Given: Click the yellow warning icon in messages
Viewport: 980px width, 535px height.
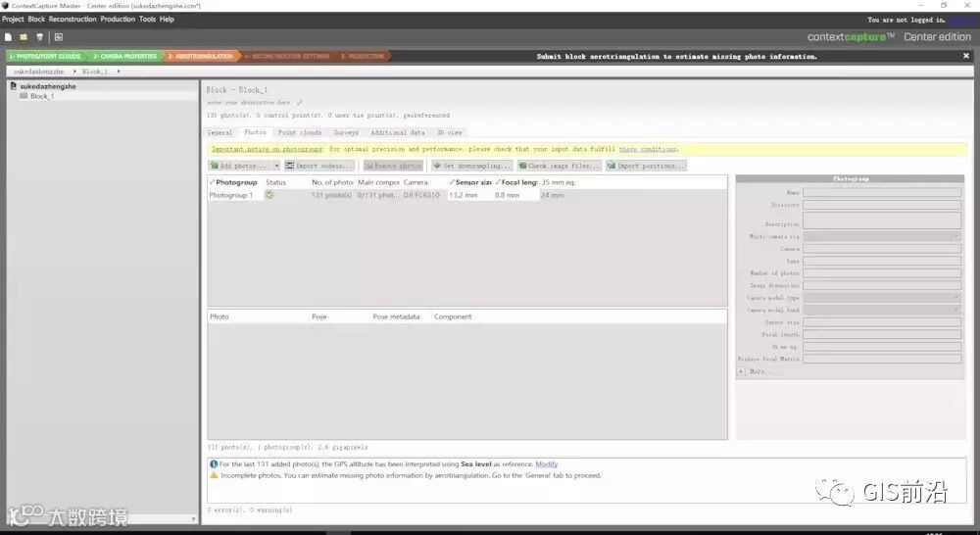Looking at the screenshot, I should [214, 475].
